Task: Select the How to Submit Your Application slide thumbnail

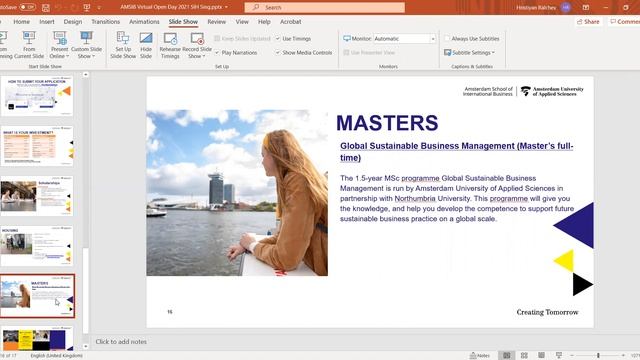Action: click(37, 96)
